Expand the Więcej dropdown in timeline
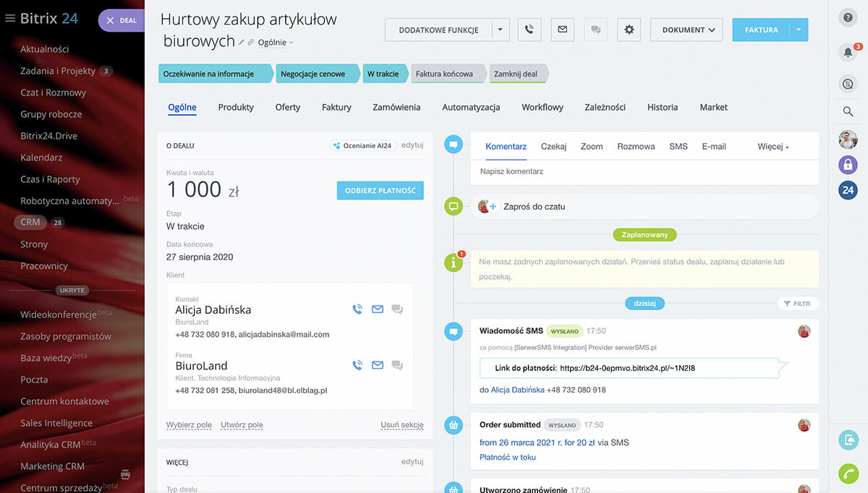 point(773,147)
